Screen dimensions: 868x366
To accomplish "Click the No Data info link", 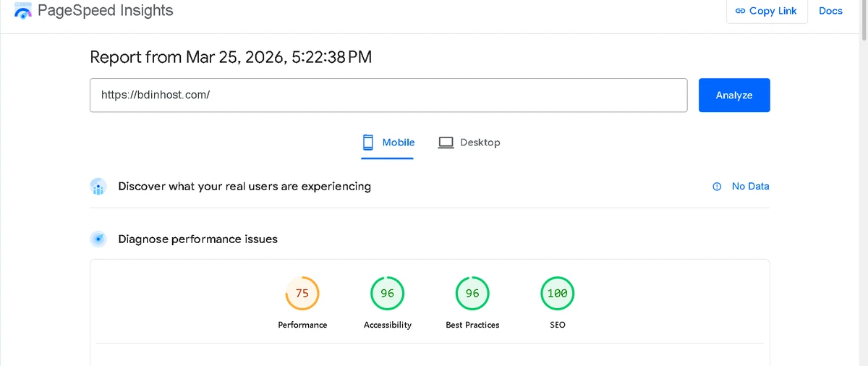I will (x=741, y=187).
